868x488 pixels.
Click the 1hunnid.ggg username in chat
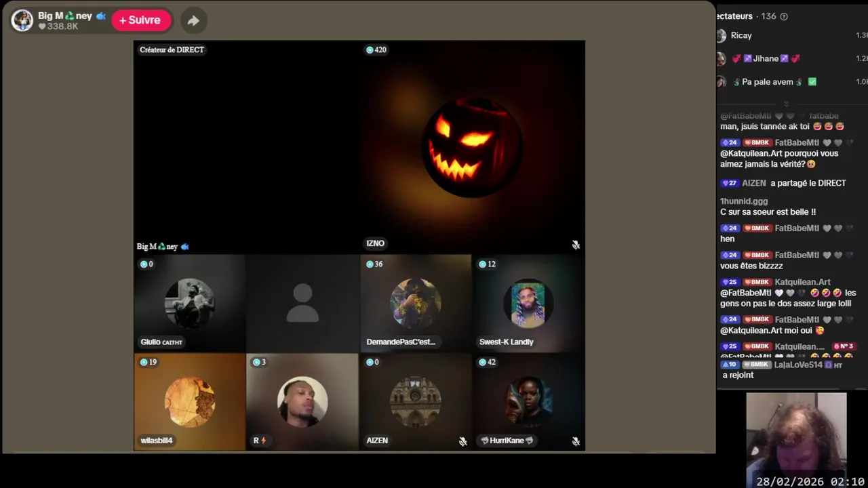coord(744,201)
